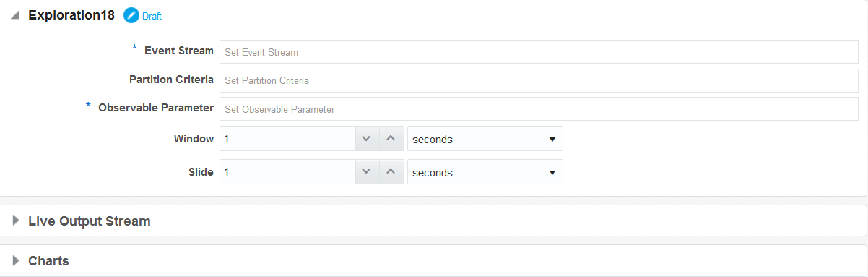Open the Slide time unit dropdown
Image resolution: width=868 pixels, height=277 pixels.
pyautogui.click(x=485, y=172)
